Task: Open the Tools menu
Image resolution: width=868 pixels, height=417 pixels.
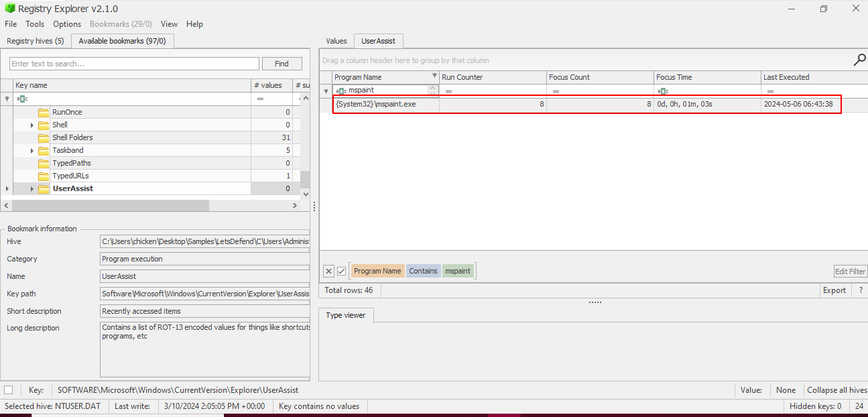Action: [35, 23]
